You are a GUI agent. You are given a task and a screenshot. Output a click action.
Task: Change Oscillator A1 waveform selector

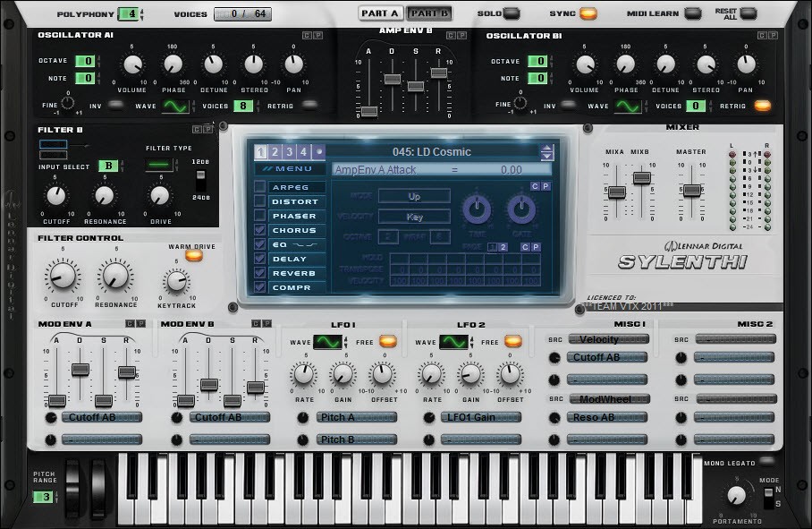click(175, 107)
